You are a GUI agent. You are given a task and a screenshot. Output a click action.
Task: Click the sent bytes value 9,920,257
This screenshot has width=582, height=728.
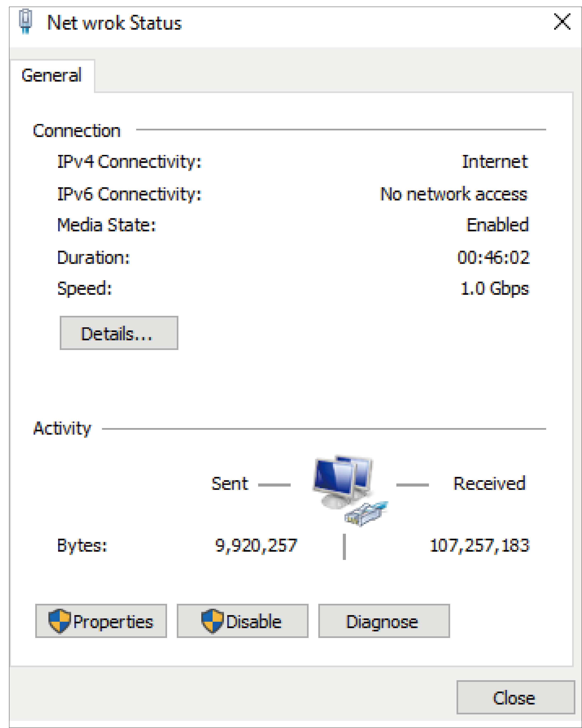pos(256,545)
